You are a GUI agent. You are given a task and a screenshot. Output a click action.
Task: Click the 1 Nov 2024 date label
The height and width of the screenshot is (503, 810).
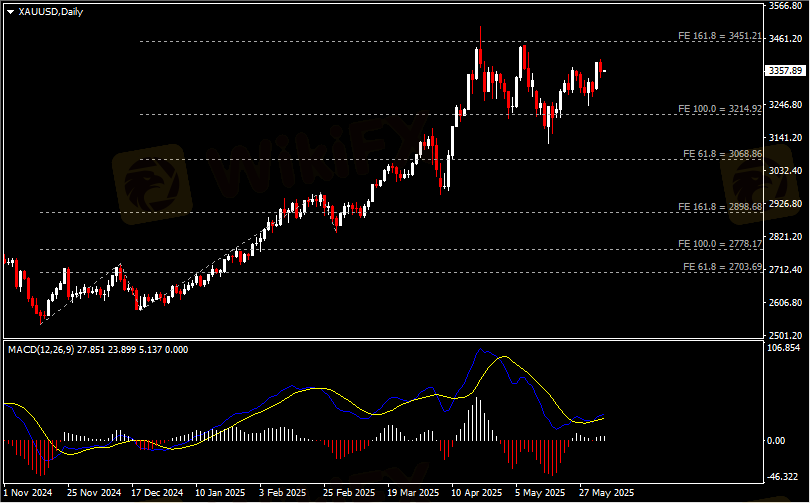[x=28, y=493]
